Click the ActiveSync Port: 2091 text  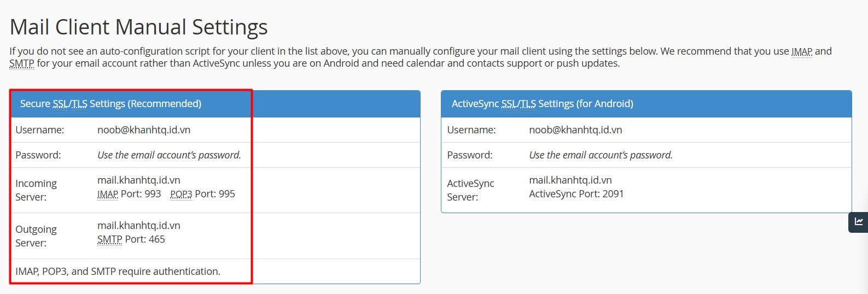pos(576,194)
